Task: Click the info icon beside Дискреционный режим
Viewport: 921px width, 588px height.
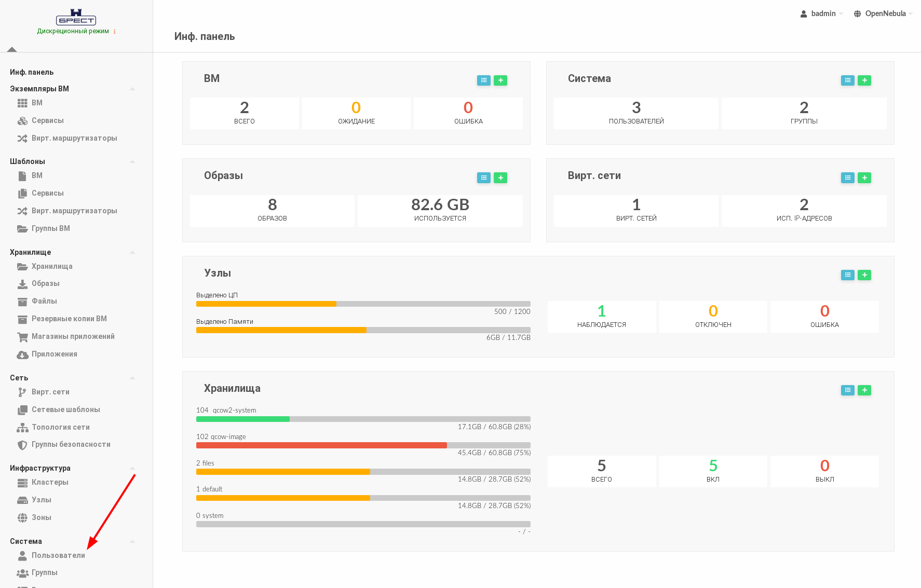Action: (115, 32)
